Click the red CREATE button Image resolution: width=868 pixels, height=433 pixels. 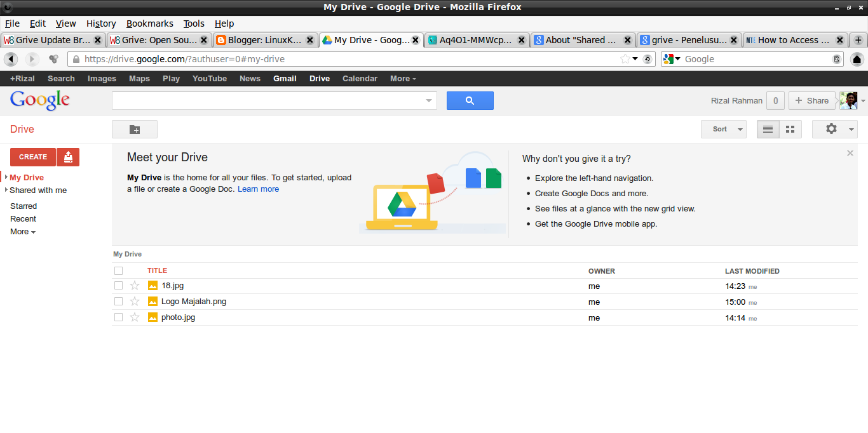(x=33, y=157)
